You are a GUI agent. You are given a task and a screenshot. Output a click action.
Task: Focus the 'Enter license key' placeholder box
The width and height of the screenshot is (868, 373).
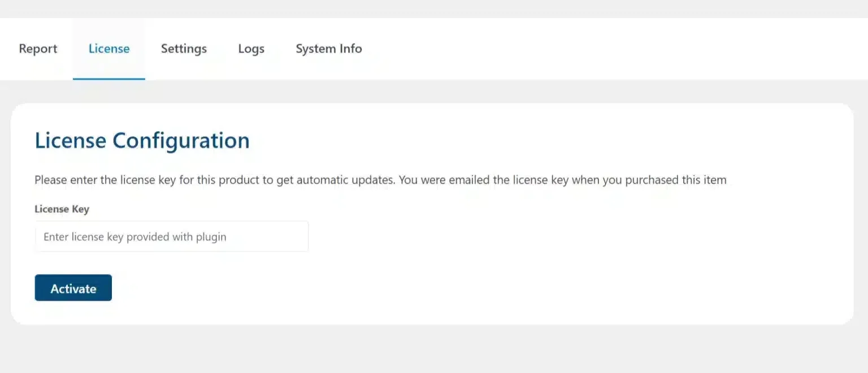(x=171, y=237)
